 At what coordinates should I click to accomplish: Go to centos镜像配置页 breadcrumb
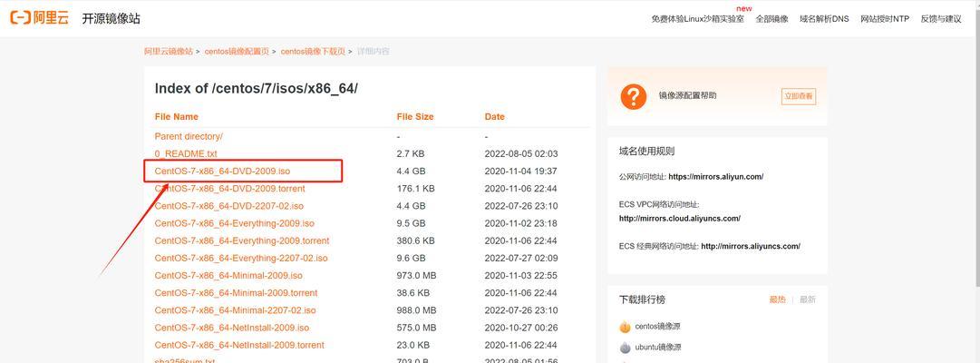click(237, 52)
